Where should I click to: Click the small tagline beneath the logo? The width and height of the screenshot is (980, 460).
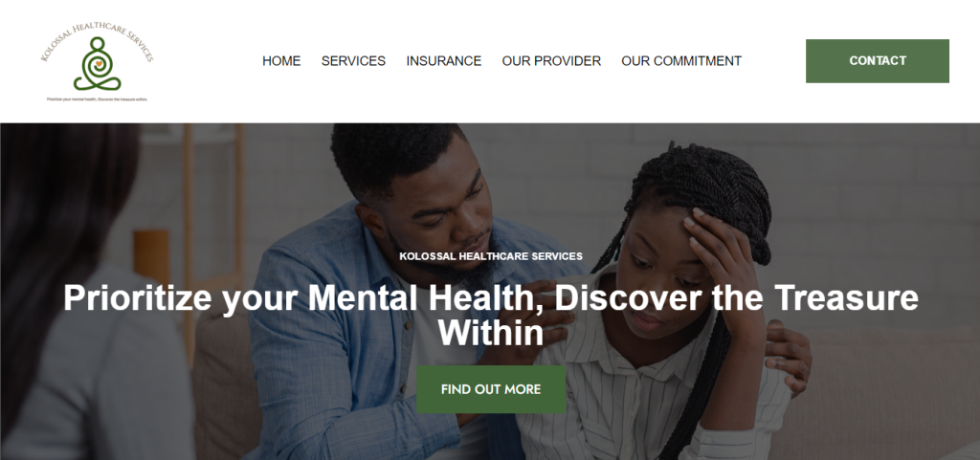pyautogui.click(x=97, y=99)
